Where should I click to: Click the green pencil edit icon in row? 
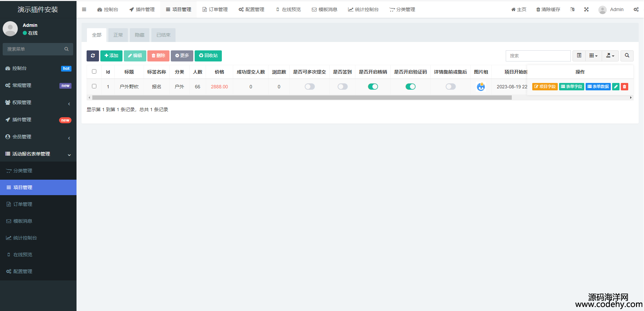[x=615, y=87]
